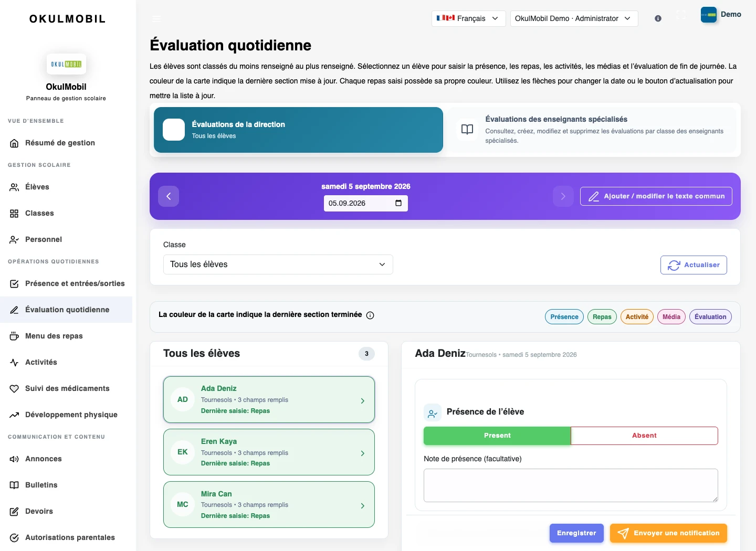Viewport: 756px width, 551px height.
Task: Open Présence et entrées/sorties
Action: (x=66, y=283)
